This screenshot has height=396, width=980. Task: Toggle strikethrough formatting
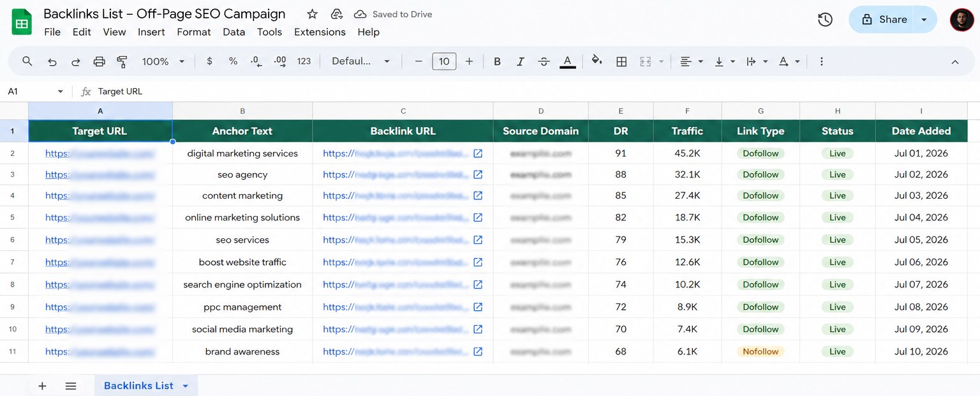(544, 61)
